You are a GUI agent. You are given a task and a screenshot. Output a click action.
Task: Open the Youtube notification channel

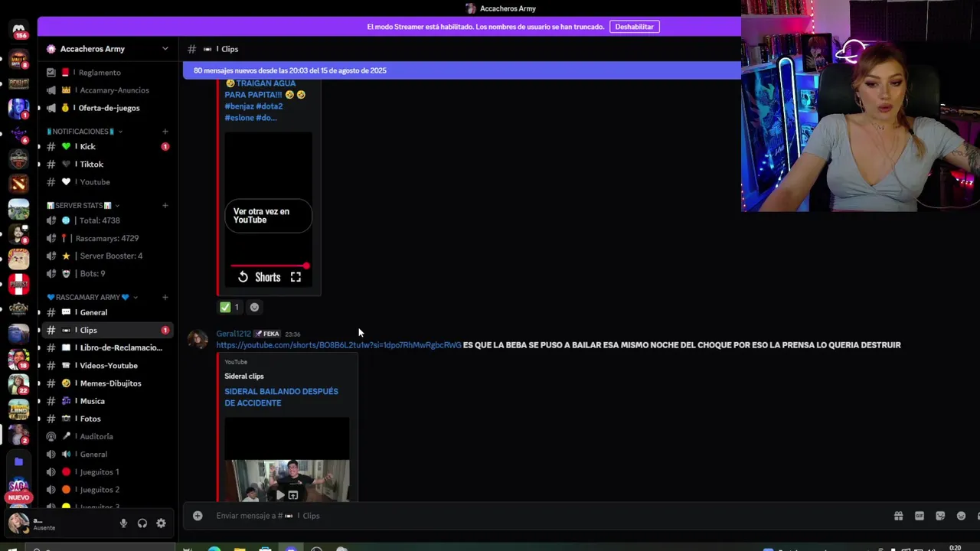pyautogui.click(x=108, y=182)
